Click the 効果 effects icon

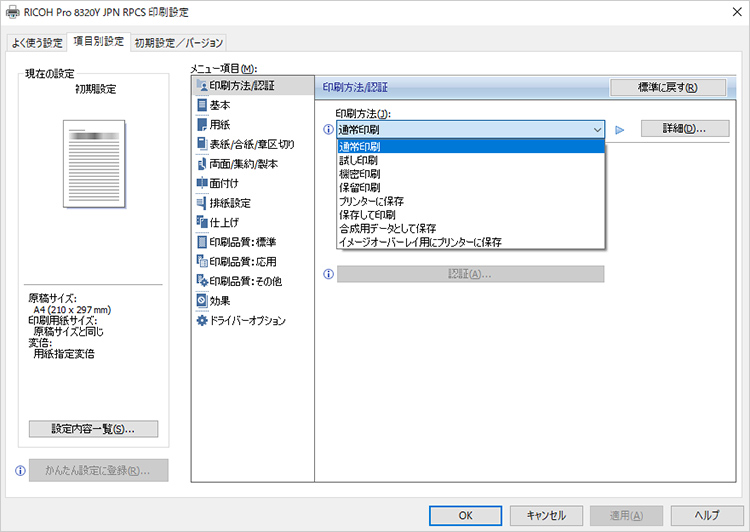(x=201, y=300)
